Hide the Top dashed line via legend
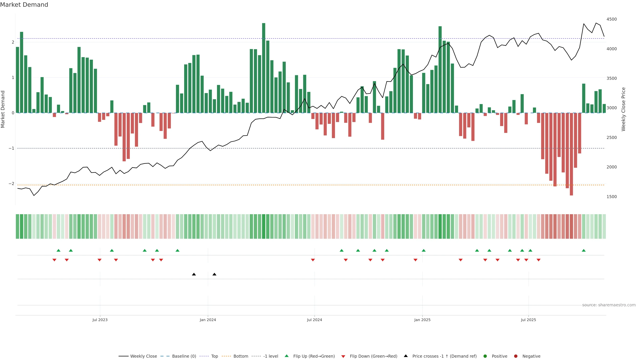 (x=214, y=356)
